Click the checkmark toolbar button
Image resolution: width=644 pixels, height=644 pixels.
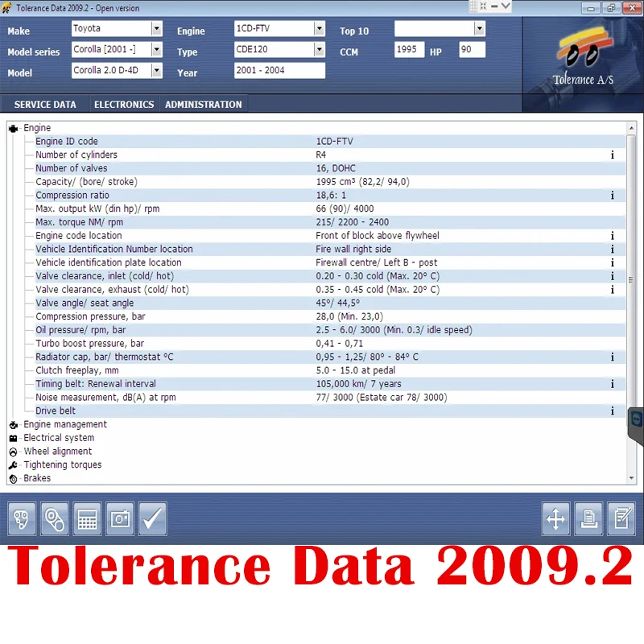coord(152,518)
